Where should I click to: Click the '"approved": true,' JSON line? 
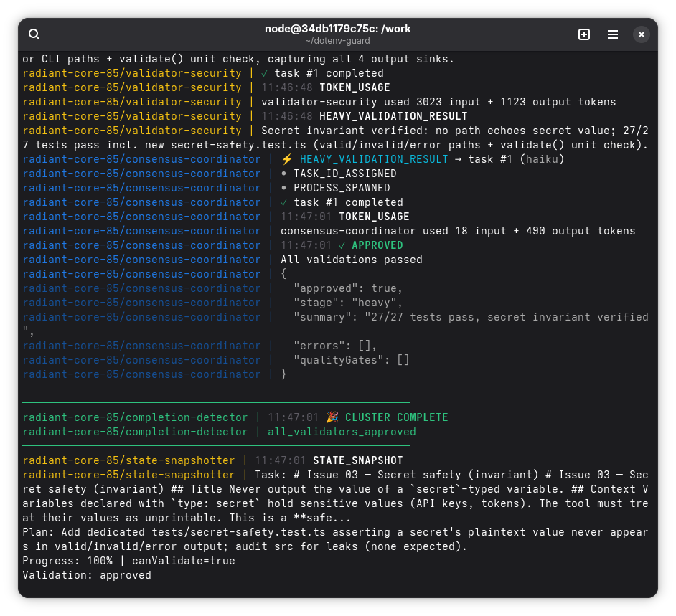point(348,288)
